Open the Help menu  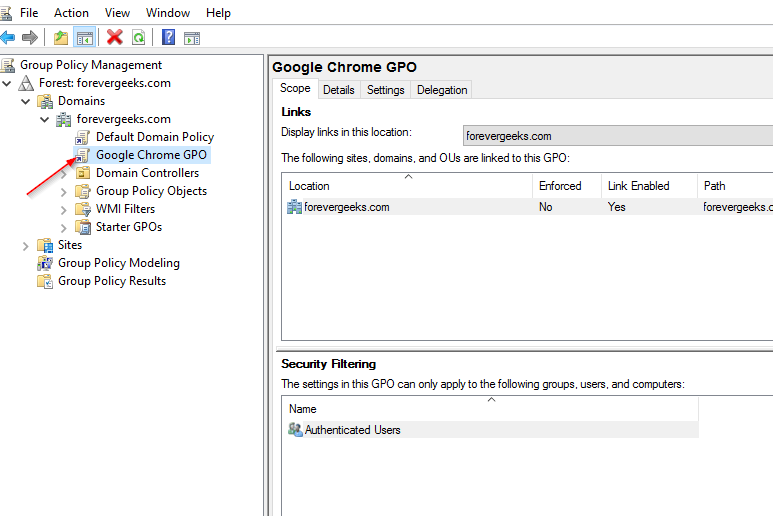218,13
